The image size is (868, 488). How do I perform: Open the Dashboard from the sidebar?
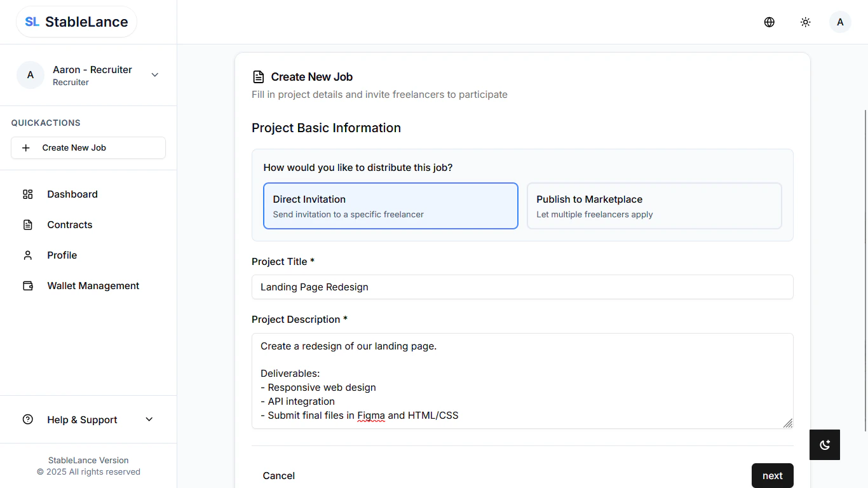(72, 194)
